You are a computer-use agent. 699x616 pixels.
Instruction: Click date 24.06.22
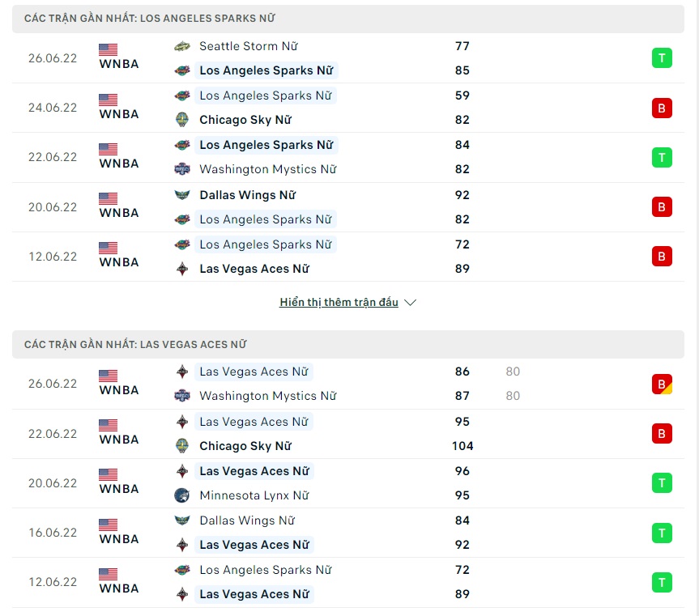pyautogui.click(x=53, y=108)
